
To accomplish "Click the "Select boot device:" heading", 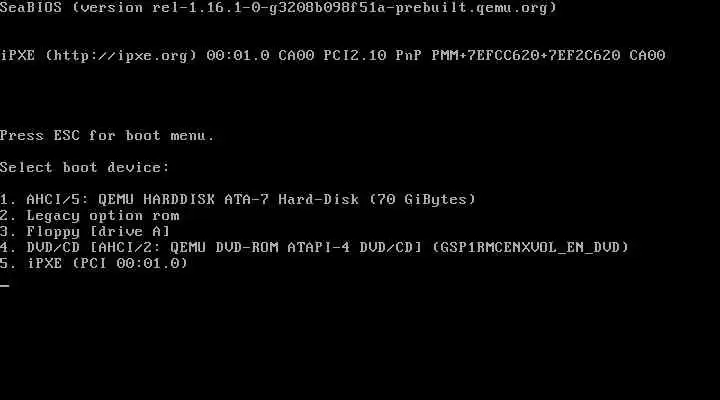I will coord(84,168).
